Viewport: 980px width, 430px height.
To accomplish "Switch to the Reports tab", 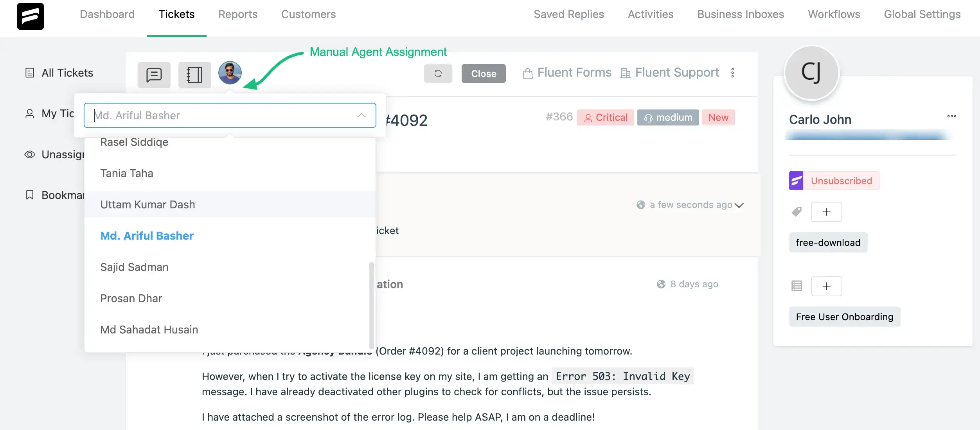I will click(x=238, y=14).
